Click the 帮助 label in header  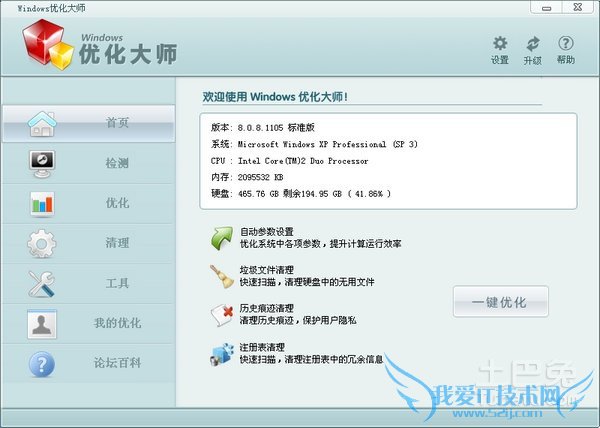coord(566,60)
